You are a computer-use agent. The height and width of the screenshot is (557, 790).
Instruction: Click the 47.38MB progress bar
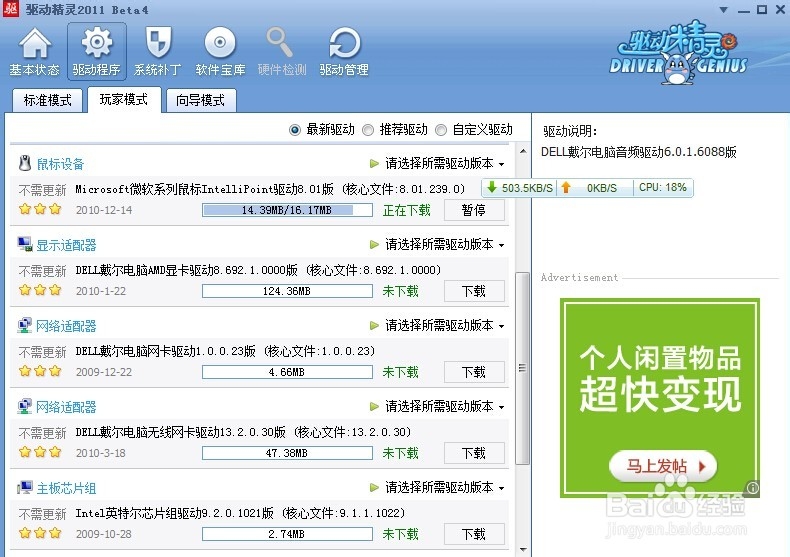pos(287,453)
